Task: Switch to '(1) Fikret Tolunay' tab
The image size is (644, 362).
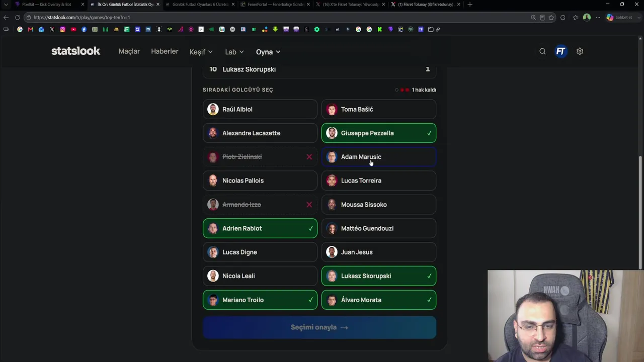Action: (x=425, y=5)
